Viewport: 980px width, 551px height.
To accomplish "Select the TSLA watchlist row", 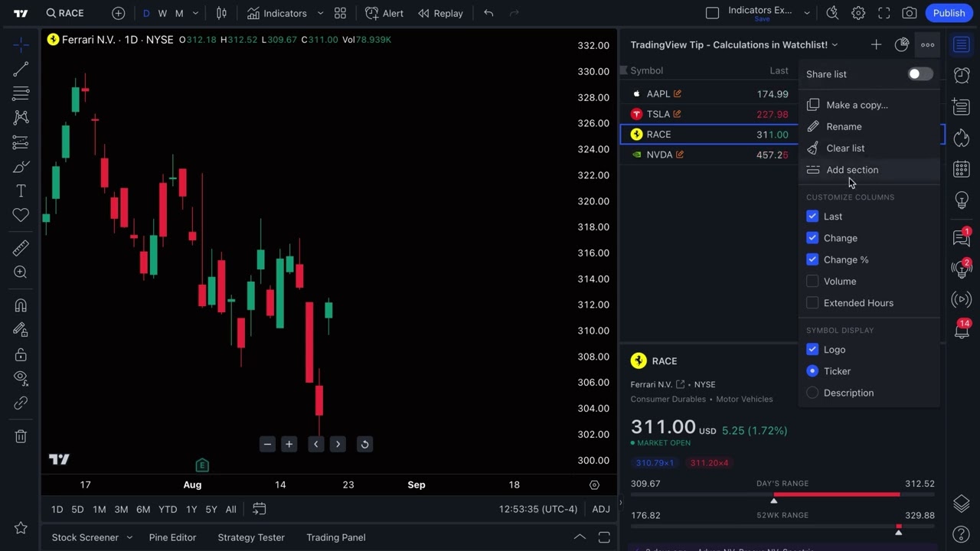I will click(708, 114).
